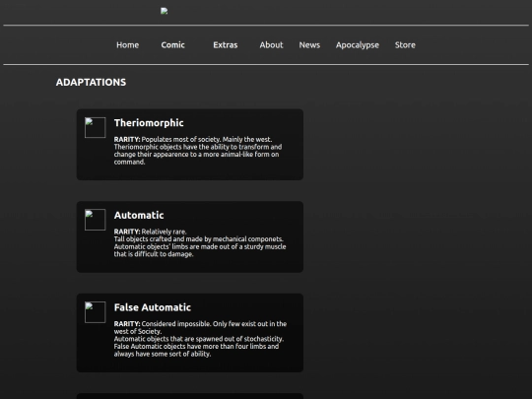Click the broken logo image in header

pyautogui.click(x=165, y=11)
